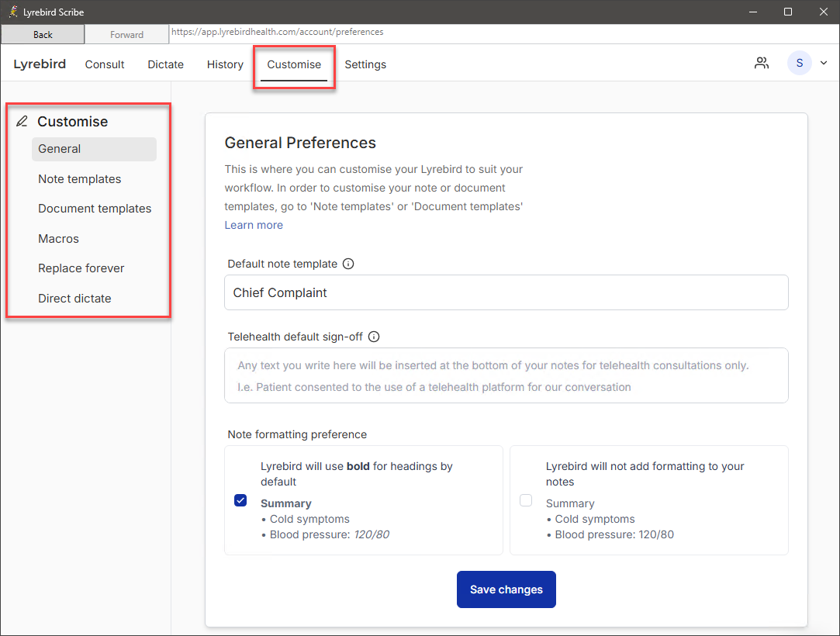Image resolution: width=840 pixels, height=636 pixels.
Task: Go to Macros section
Action: click(58, 238)
